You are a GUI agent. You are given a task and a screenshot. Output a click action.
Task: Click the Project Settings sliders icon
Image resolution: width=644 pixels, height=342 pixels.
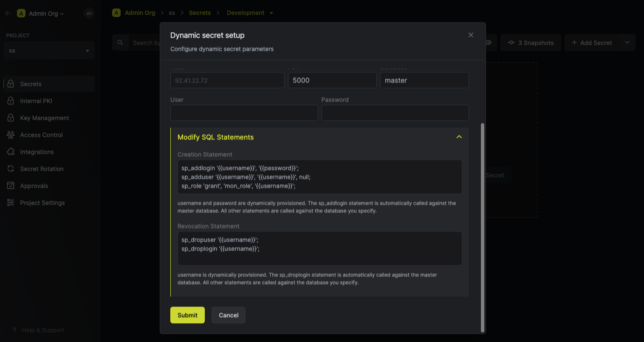[x=11, y=202]
